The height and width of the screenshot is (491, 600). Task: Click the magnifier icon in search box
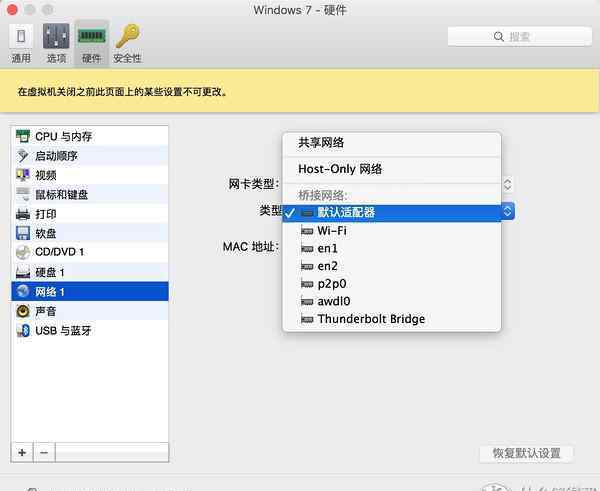(x=498, y=37)
